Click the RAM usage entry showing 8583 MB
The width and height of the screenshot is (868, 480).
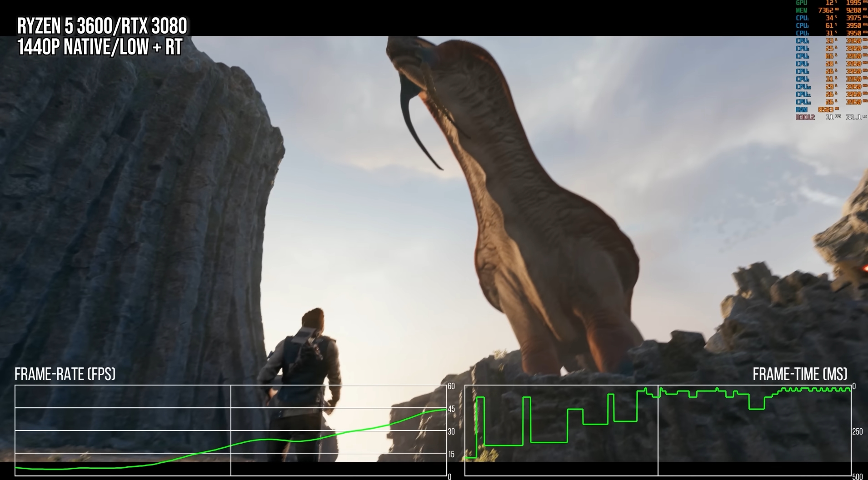coord(825,109)
